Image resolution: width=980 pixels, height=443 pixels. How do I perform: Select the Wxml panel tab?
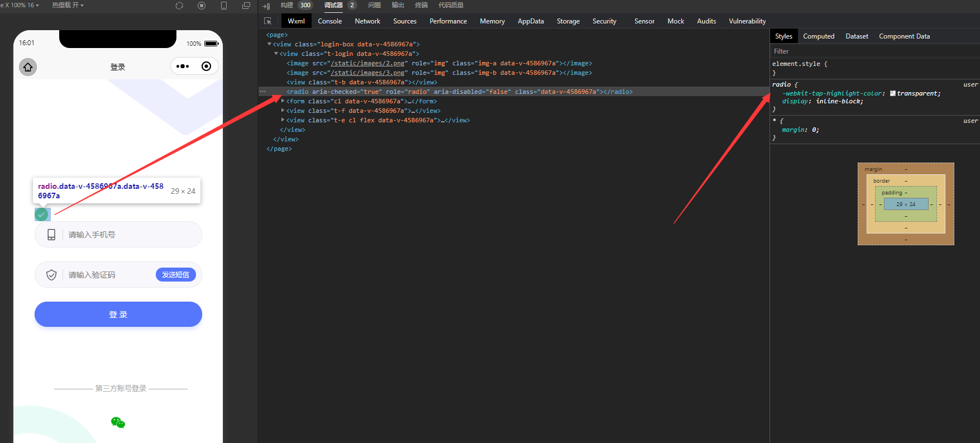(x=297, y=21)
